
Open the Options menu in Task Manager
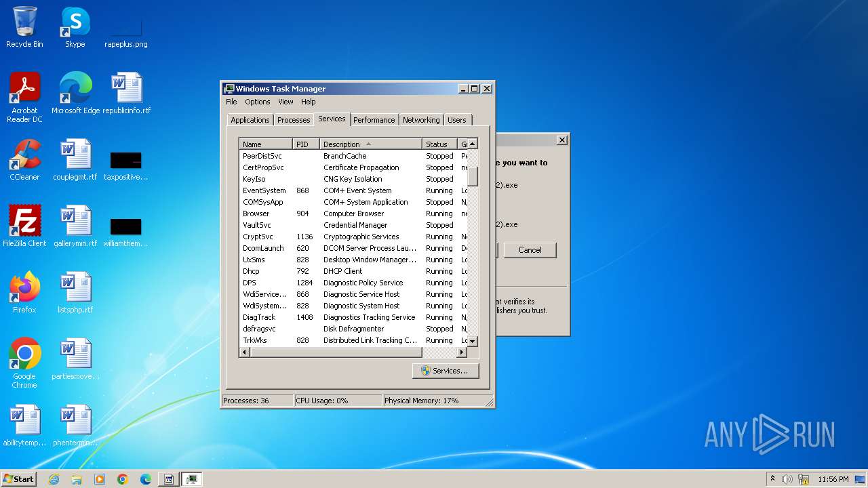[258, 102]
